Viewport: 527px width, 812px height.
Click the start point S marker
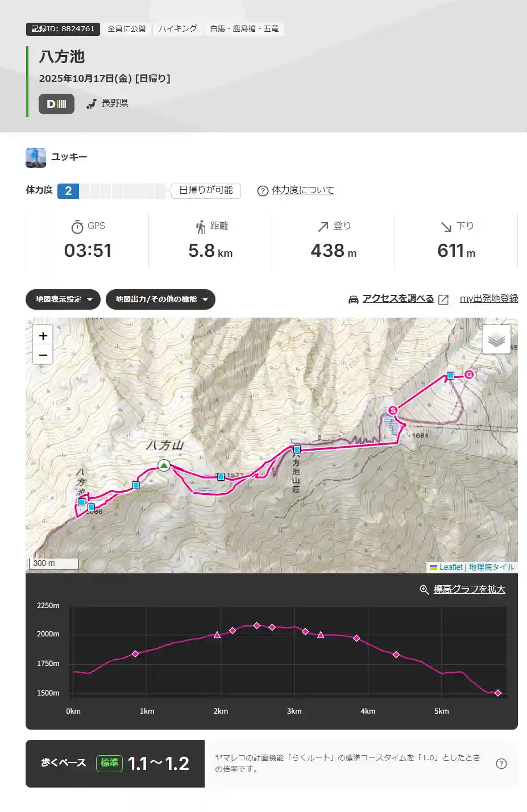pos(392,410)
